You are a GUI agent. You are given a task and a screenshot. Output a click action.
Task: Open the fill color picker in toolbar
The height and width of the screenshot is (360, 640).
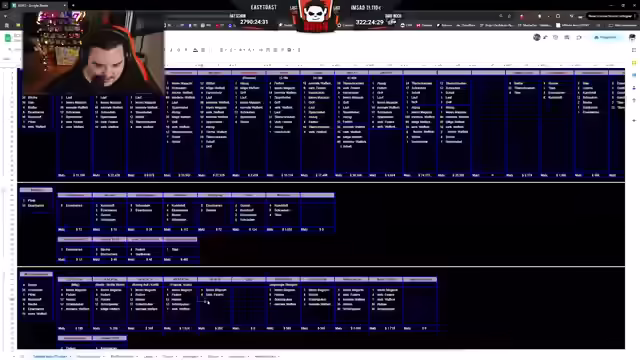[x=196, y=50]
